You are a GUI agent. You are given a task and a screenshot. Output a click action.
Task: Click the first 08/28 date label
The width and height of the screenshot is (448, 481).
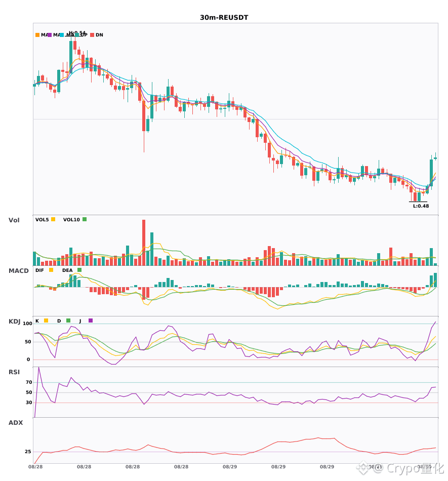(35, 467)
